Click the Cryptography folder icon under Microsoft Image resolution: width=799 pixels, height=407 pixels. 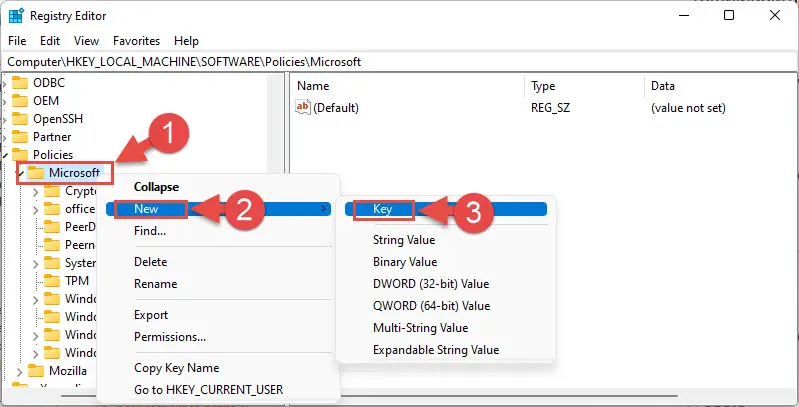point(52,191)
